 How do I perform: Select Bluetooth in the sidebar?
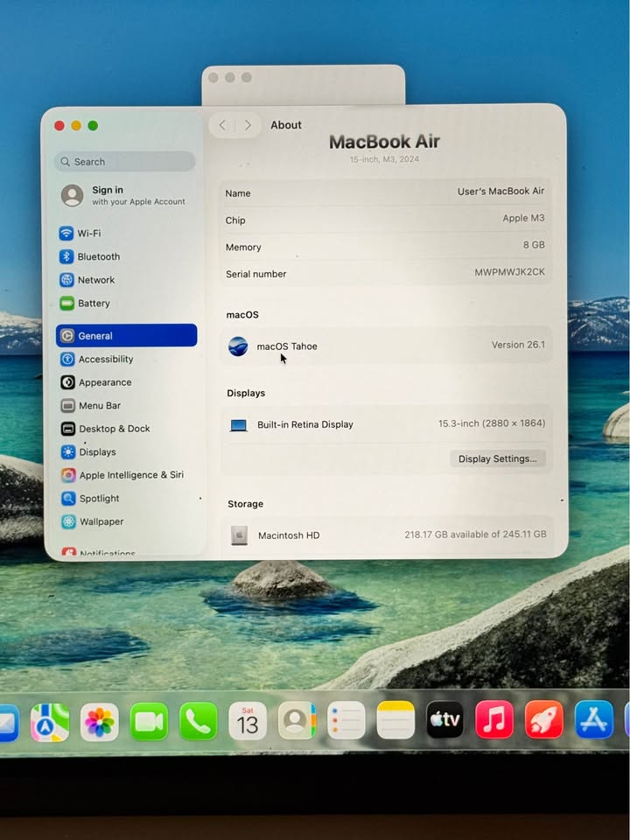98,257
